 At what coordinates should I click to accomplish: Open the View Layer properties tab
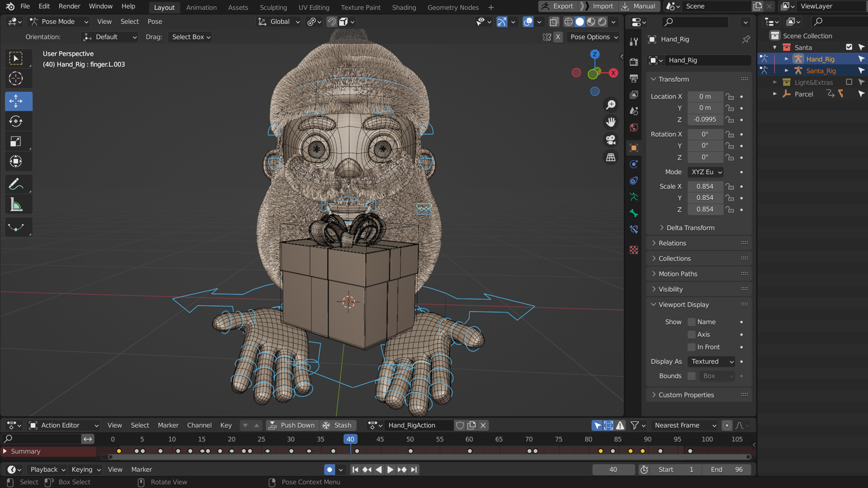pos(634,95)
